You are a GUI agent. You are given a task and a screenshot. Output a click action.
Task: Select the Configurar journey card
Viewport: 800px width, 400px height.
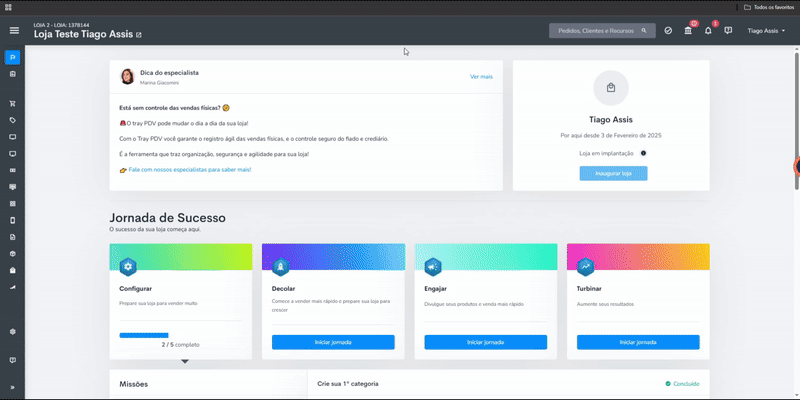[181, 302]
